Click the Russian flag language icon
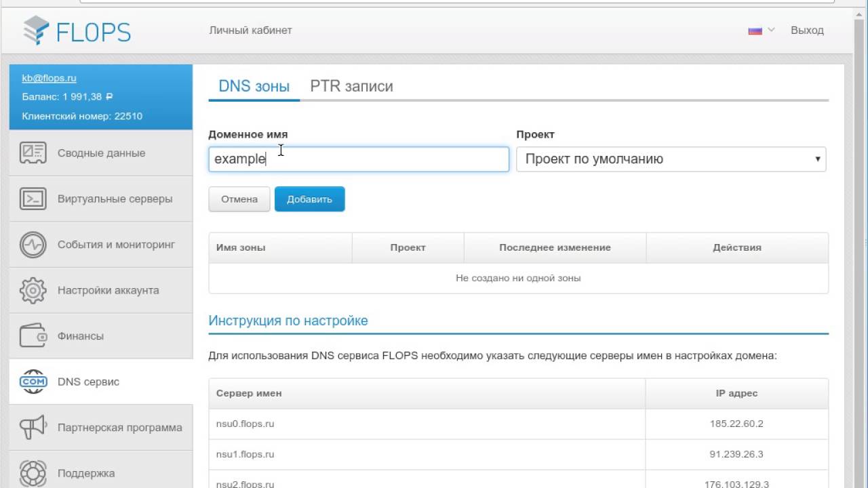Viewport: 868px width, 488px height. point(755,30)
